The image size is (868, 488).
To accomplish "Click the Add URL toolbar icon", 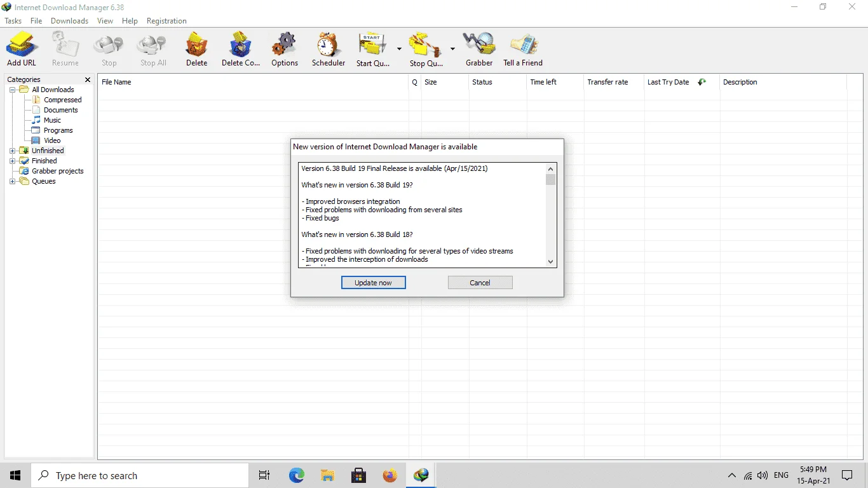I will (x=22, y=49).
